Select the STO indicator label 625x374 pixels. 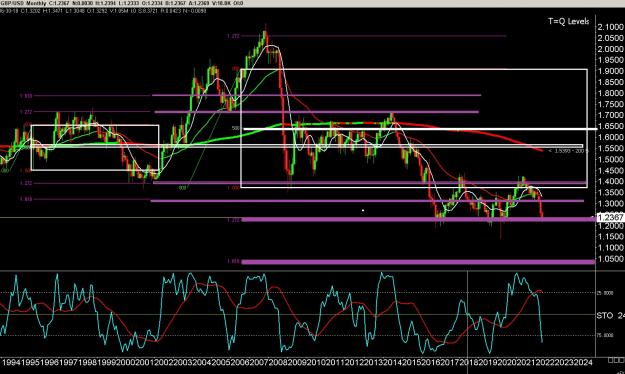click(605, 316)
